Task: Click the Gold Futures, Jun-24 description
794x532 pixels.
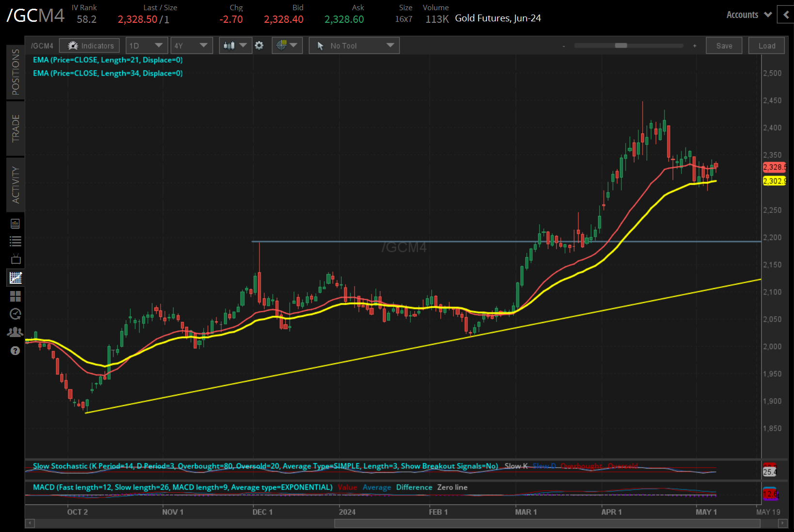Action: [498, 18]
